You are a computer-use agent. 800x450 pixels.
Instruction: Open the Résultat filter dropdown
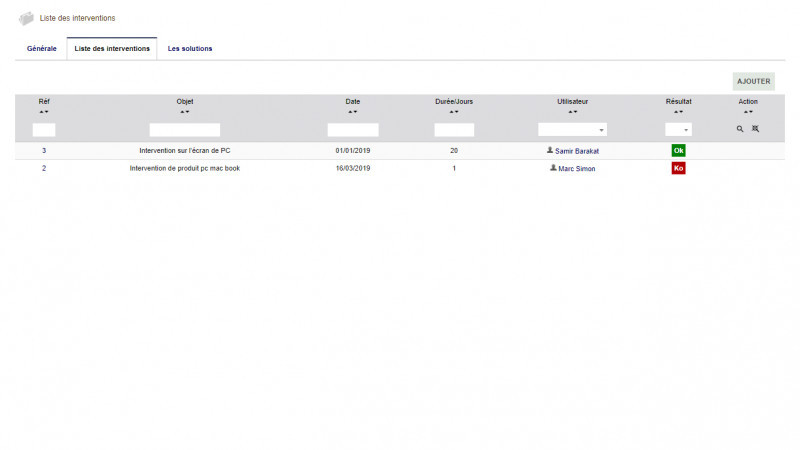(678, 130)
